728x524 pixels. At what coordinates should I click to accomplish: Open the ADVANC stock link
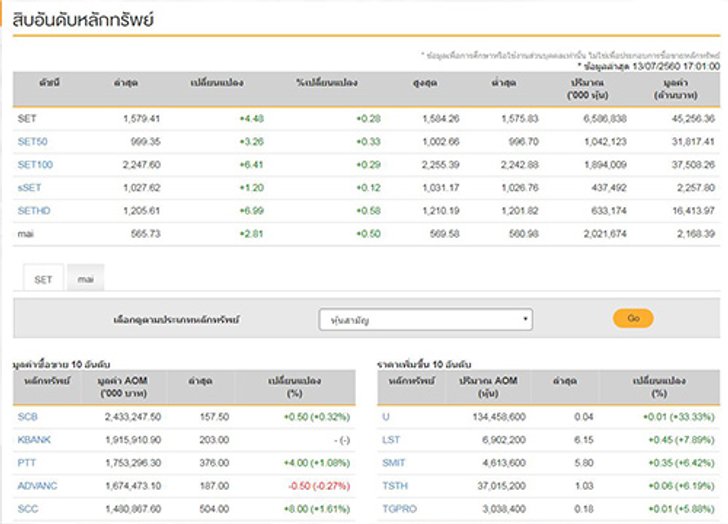coord(37,486)
